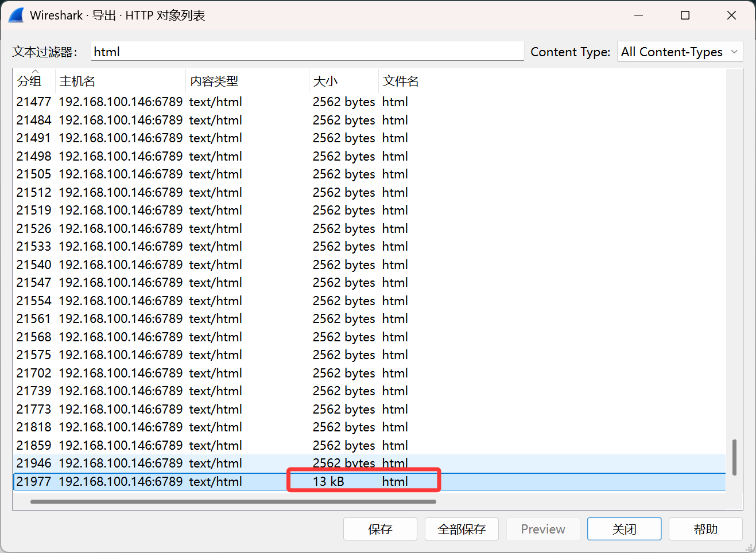
Task: Click the Wireshark shark fin logo
Action: pos(16,15)
